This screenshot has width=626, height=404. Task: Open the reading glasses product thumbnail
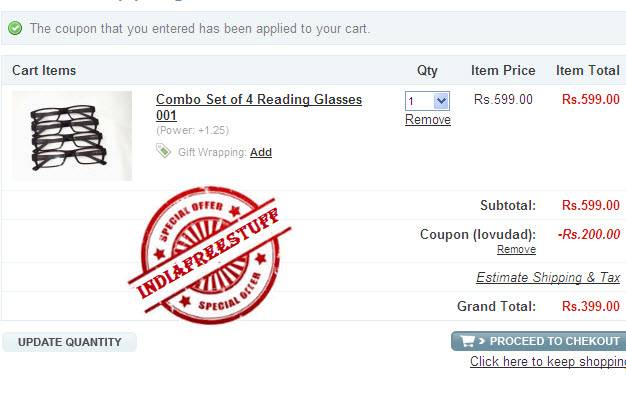pos(72,136)
